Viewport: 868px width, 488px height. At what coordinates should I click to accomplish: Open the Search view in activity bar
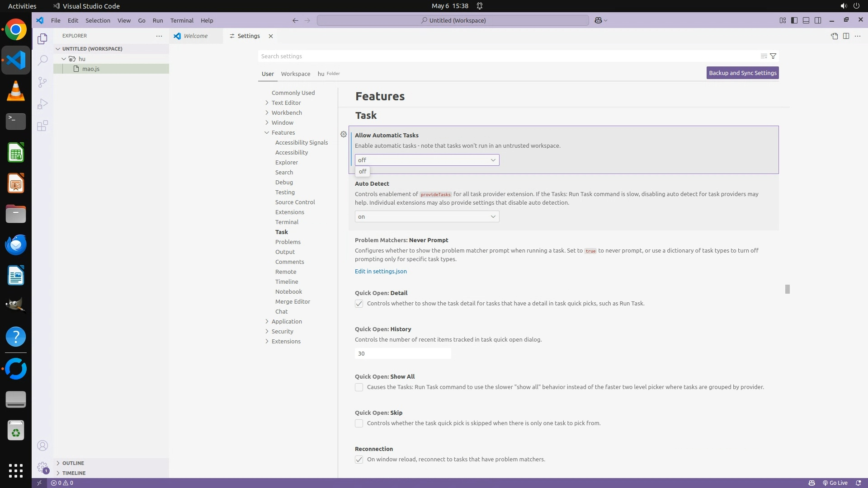coord(42,60)
